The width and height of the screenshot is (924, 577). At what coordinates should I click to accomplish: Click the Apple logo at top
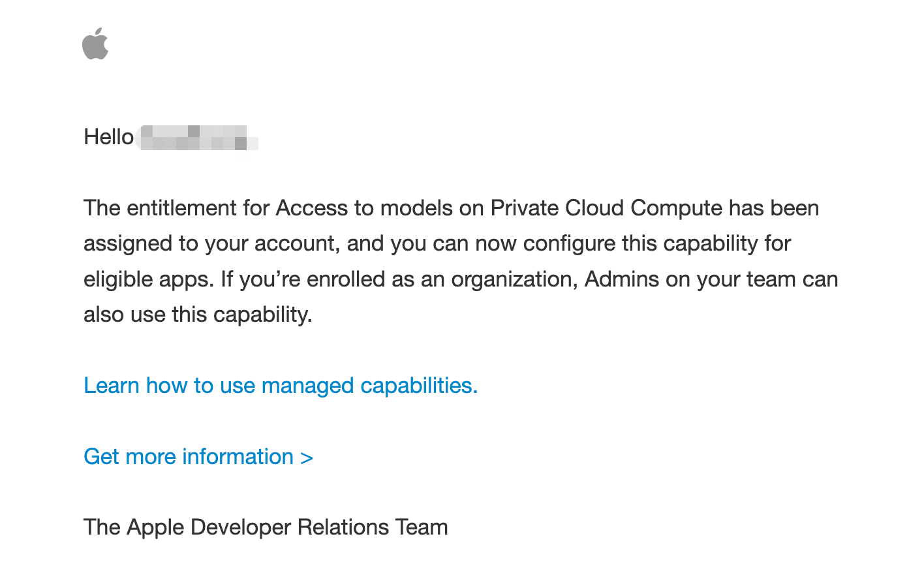(x=95, y=44)
